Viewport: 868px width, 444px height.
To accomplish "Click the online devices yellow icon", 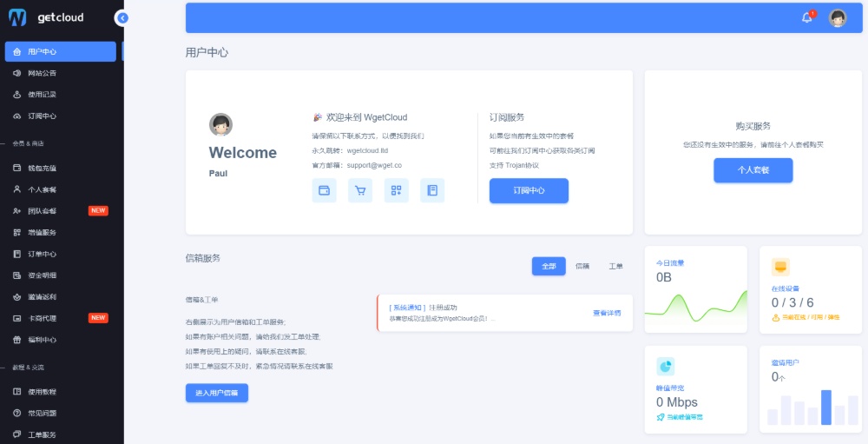I will [x=780, y=267].
